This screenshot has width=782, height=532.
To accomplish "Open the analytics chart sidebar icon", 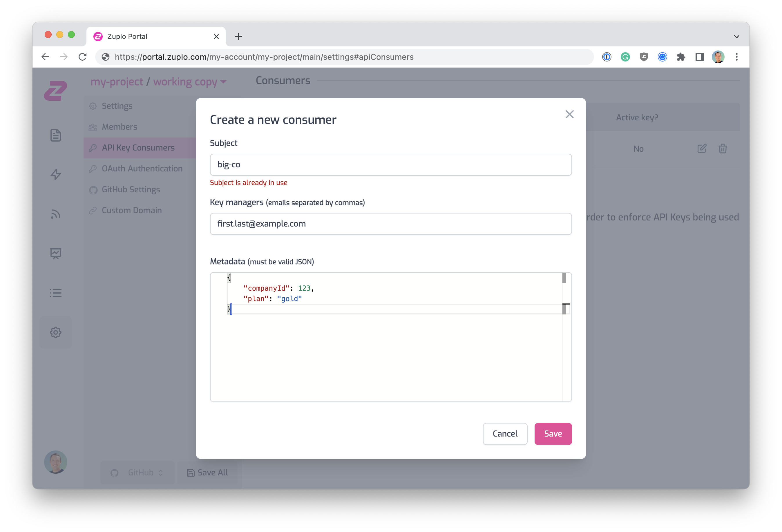I will [55, 253].
